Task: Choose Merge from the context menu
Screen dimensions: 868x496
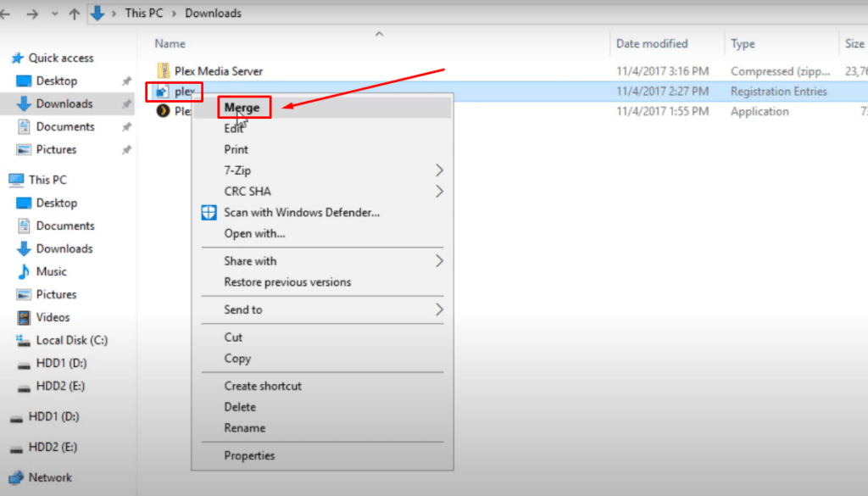Action: click(x=242, y=108)
